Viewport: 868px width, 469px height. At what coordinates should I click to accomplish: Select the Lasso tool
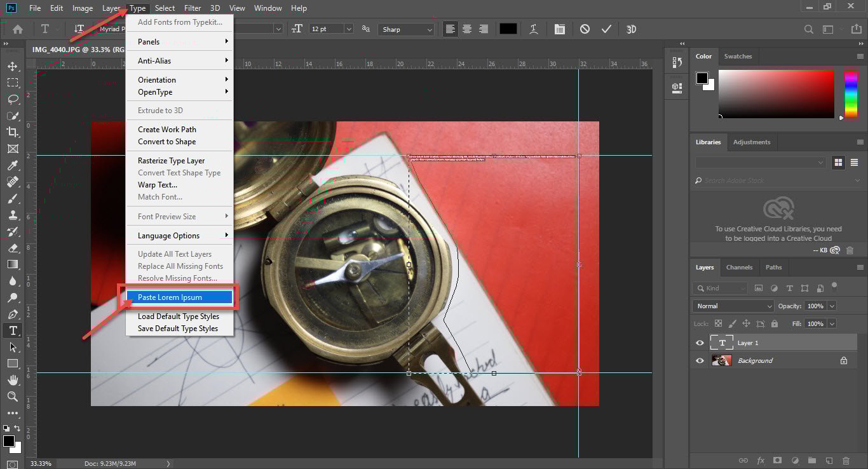(13, 99)
